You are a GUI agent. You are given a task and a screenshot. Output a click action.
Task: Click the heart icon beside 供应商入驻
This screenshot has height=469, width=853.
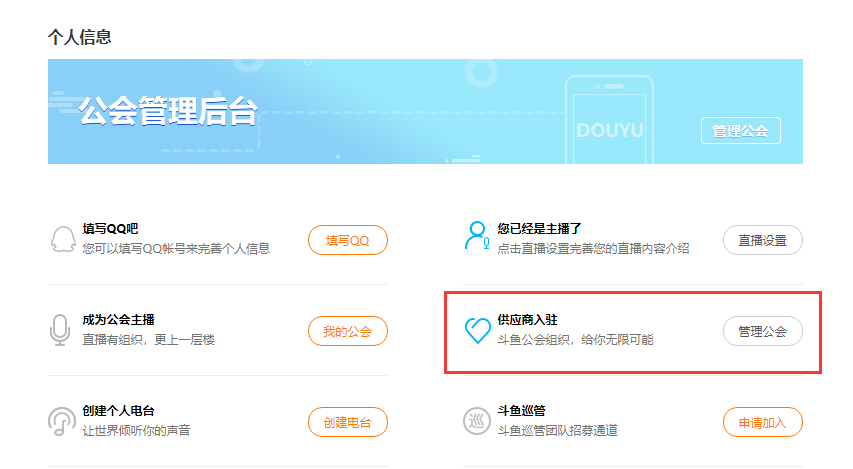[477, 331]
